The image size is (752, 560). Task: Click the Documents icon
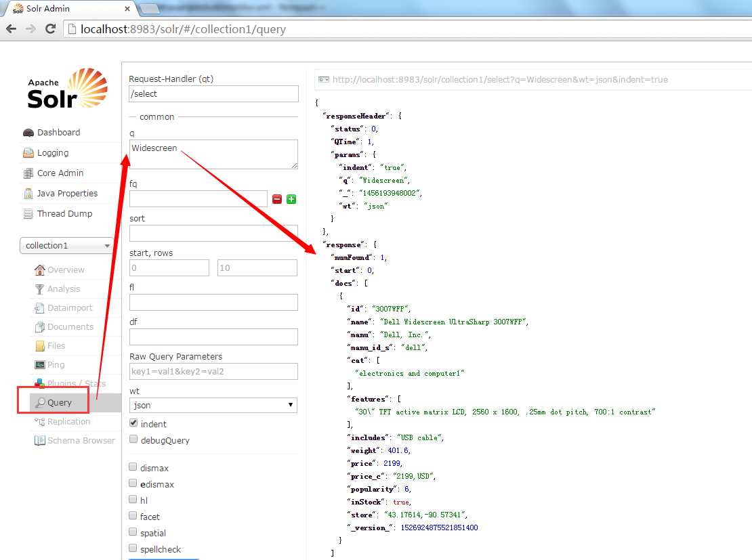coord(39,327)
